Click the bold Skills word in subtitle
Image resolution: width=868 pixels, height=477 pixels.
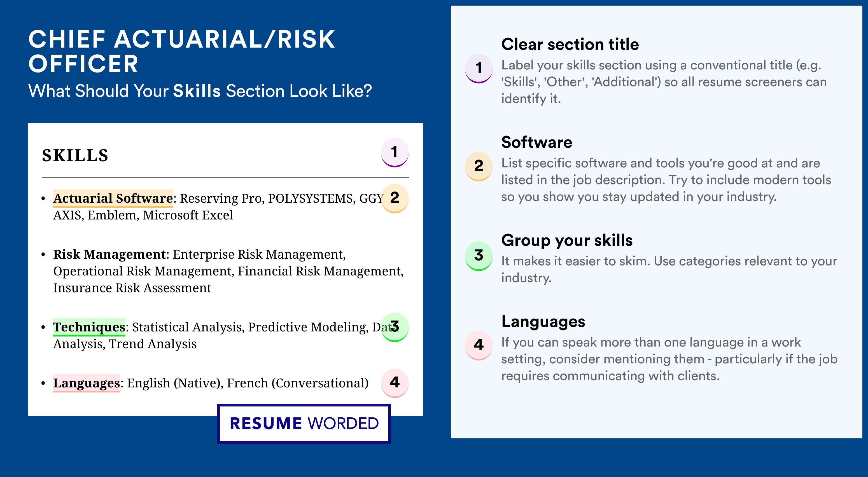(x=197, y=91)
